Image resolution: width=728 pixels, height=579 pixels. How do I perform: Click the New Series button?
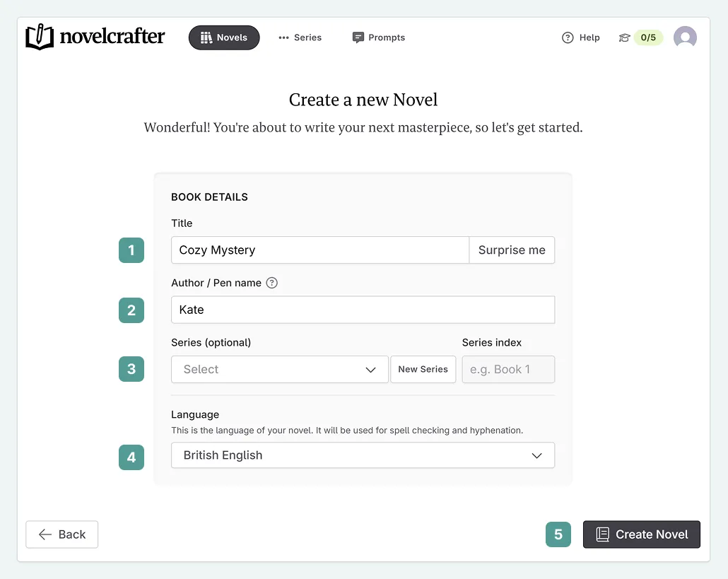(423, 369)
